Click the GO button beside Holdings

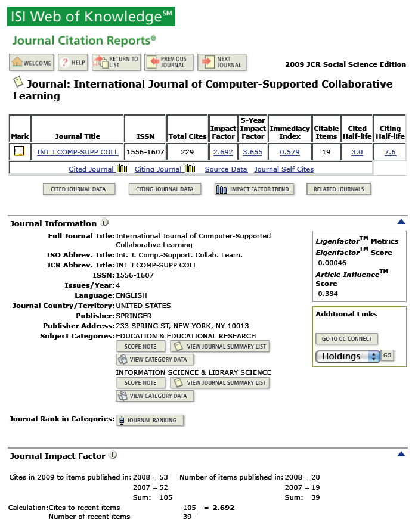tap(387, 356)
